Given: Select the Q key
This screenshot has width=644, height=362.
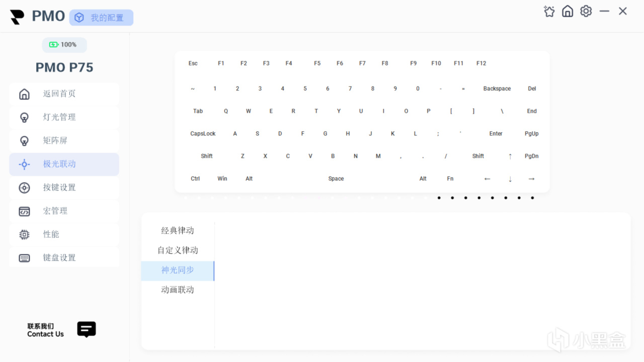Looking at the screenshot, I should (x=226, y=111).
